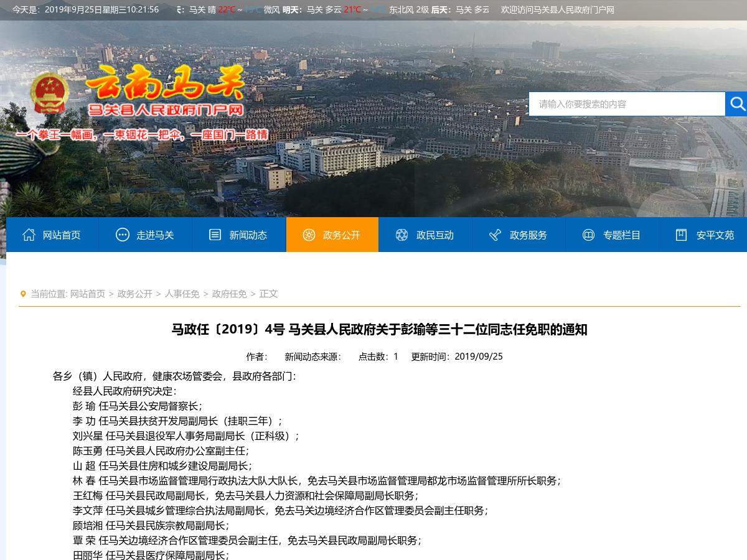Image resolution: width=747 pixels, height=560 pixels.
Task: Click the bookmark icon for 安平文苑
Action: click(682, 235)
